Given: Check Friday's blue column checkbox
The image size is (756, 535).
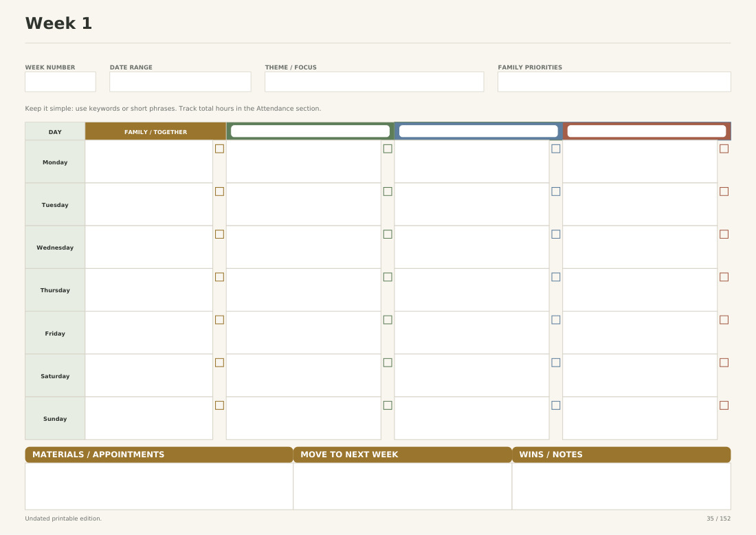Looking at the screenshot, I should tap(556, 320).
